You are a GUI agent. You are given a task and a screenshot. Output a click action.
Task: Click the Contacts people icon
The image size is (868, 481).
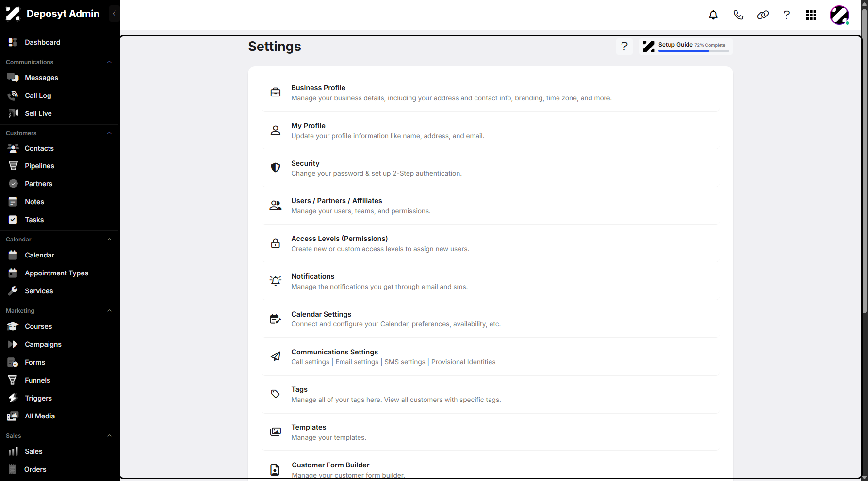(x=13, y=148)
